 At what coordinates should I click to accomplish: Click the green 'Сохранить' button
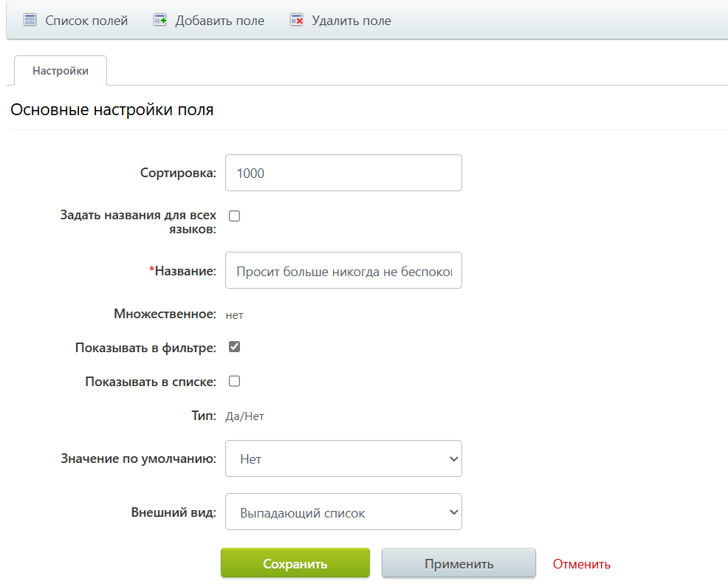(x=295, y=563)
